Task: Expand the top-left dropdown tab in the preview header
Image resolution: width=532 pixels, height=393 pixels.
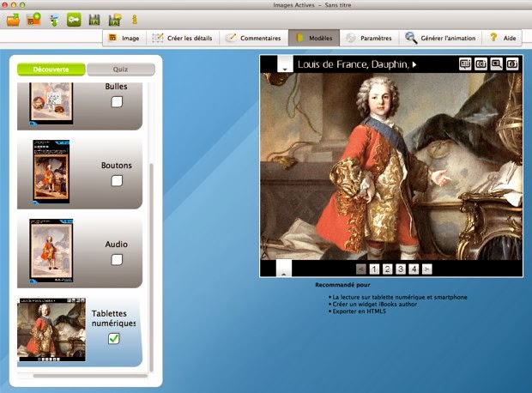Action: tap(285, 64)
